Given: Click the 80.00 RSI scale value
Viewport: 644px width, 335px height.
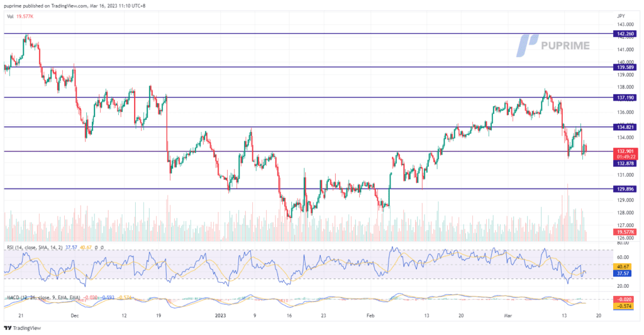Looking at the screenshot, I should click(623, 243).
